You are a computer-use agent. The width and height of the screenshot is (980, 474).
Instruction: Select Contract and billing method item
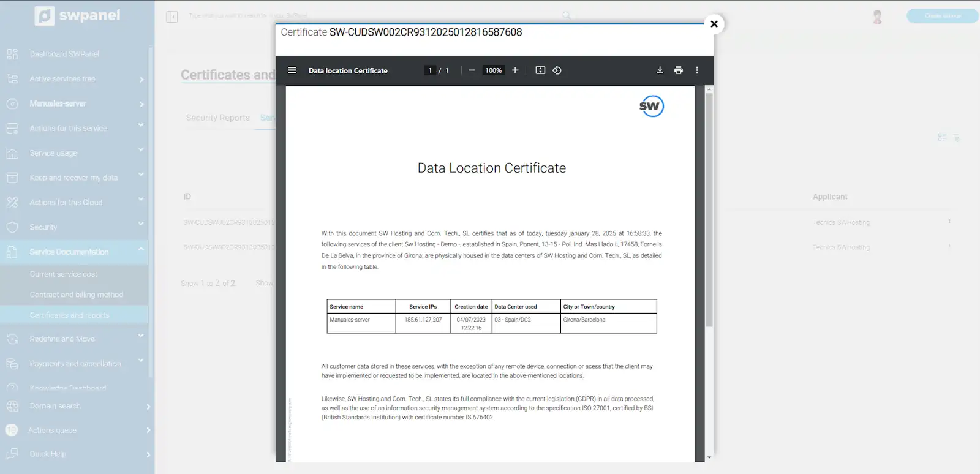pos(77,295)
